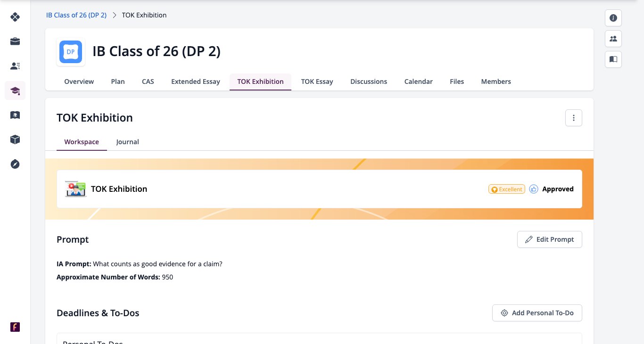This screenshot has height=344, width=644.
Task: Click the info circle icon
Action: pos(613,18)
